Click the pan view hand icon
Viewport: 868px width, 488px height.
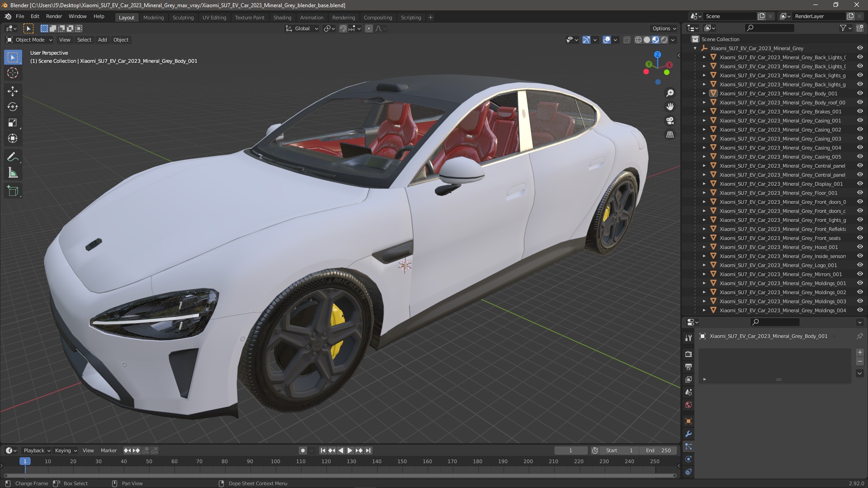tap(670, 107)
